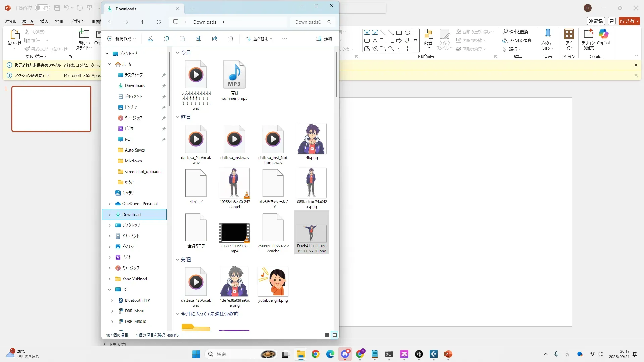Switch to large thumbnails view icon
This screenshot has width=644, height=362.
click(x=334, y=335)
